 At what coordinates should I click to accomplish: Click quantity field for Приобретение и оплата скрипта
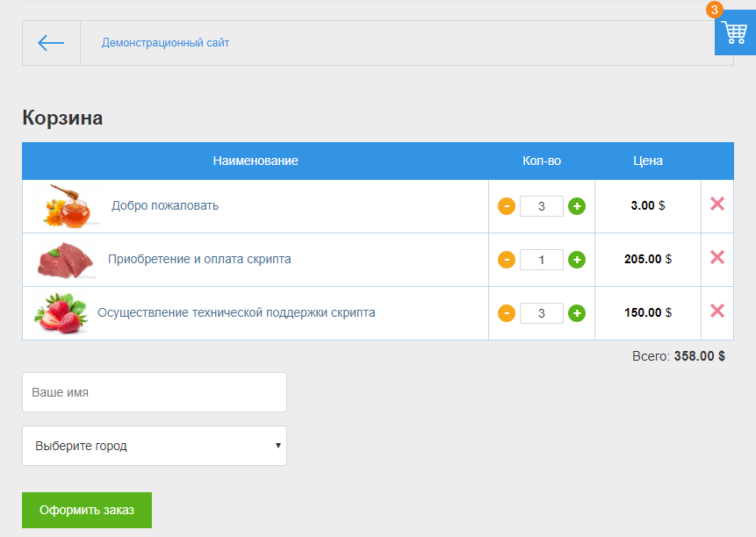coord(541,260)
